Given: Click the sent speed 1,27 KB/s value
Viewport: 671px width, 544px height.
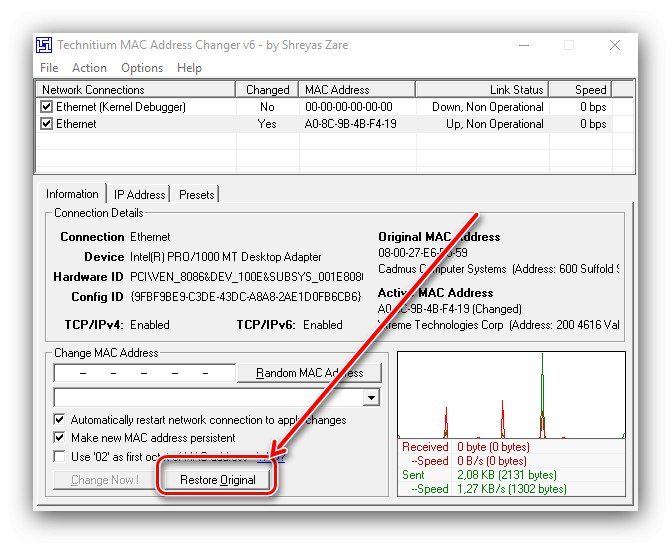Looking at the screenshot, I should (511, 489).
